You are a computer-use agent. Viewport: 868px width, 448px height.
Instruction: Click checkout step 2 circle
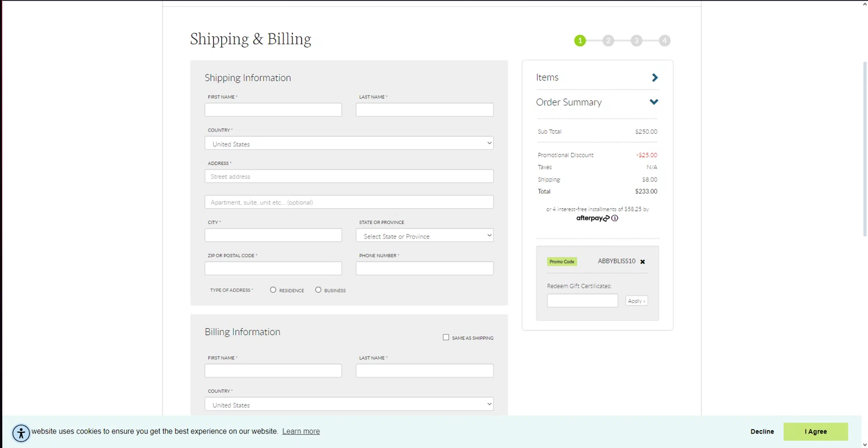pos(608,41)
